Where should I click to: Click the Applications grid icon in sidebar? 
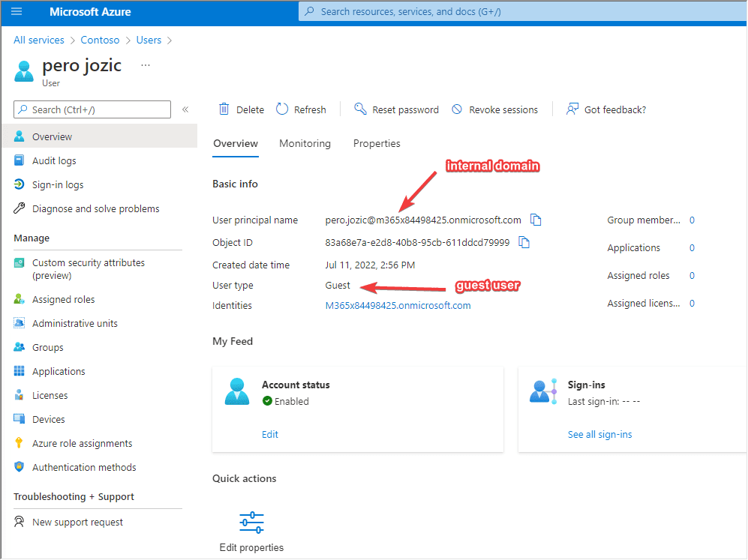click(19, 371)
